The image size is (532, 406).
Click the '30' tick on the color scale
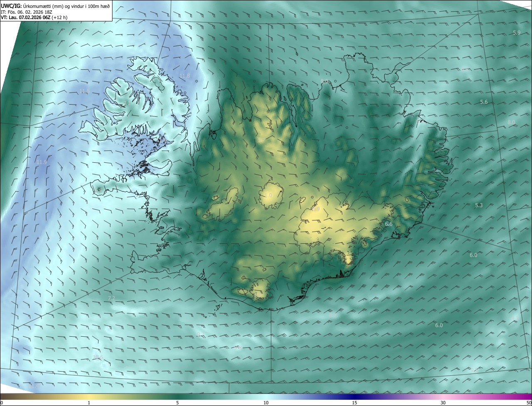443,403
